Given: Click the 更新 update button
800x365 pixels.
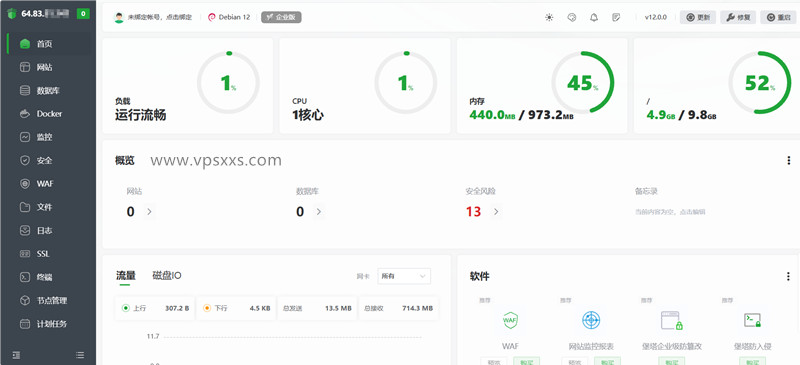Looking at the screenshot, I should pyautogui.click(x=698, y=17).
